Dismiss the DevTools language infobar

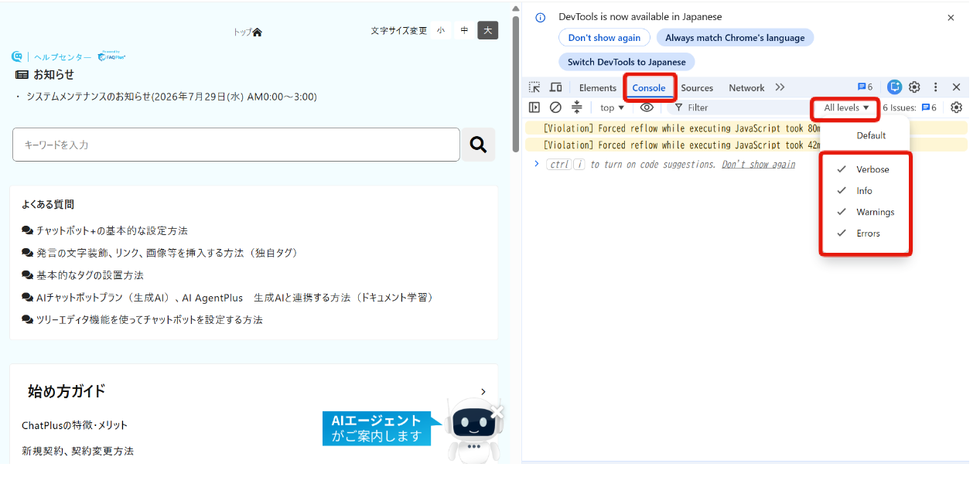coord(951,17)
